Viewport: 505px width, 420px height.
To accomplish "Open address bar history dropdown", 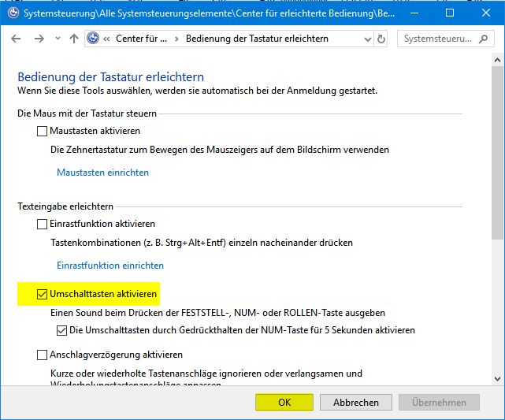I will (367, 39).
